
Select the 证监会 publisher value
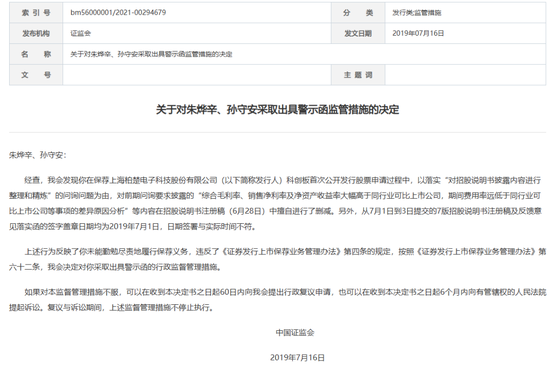pos(81,33)
